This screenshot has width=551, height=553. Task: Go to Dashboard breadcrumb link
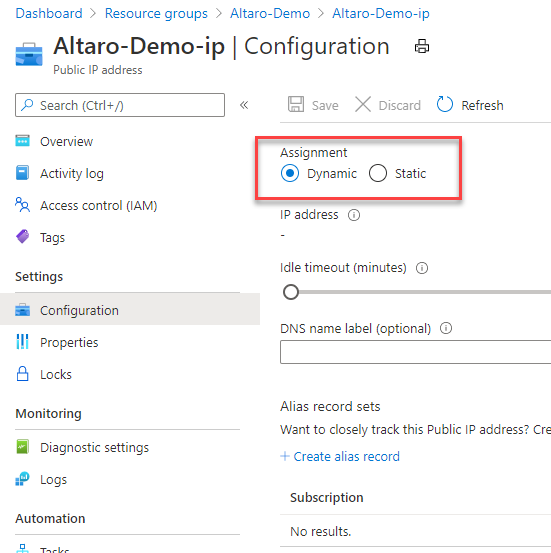coord(49,13)
